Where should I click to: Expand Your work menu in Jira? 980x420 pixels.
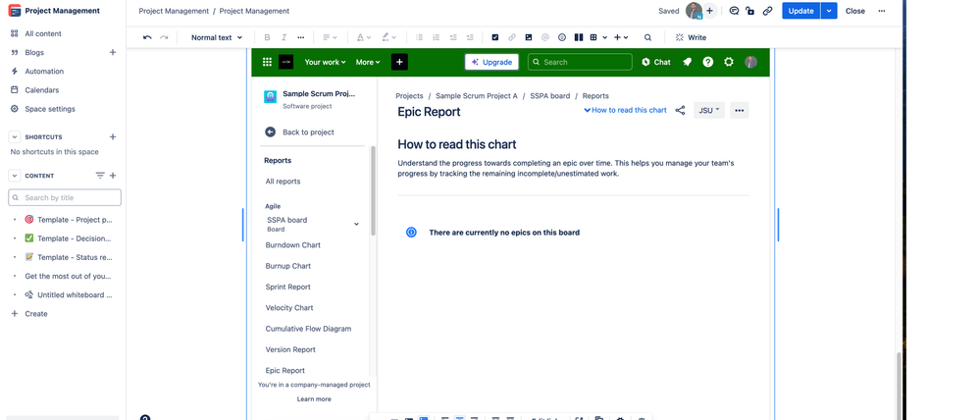tap(325, 62)
